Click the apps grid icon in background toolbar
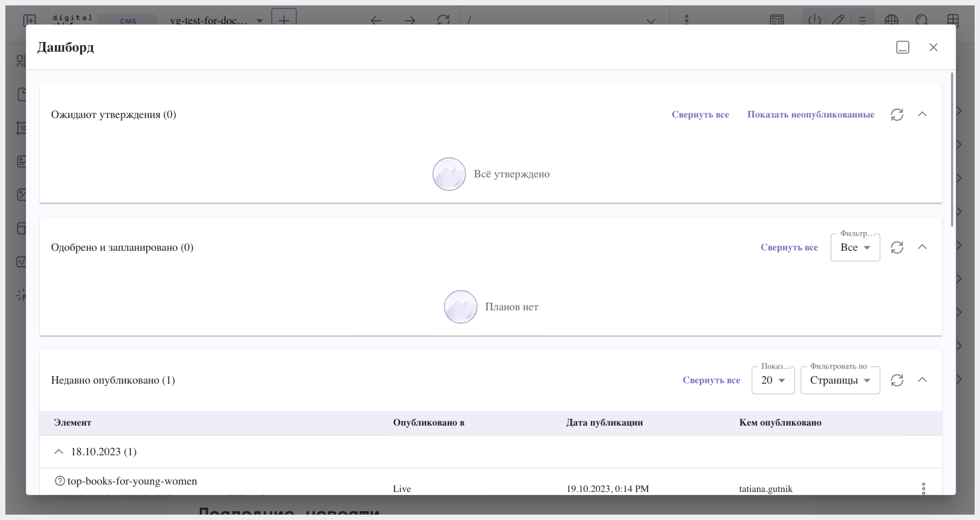 953,20
